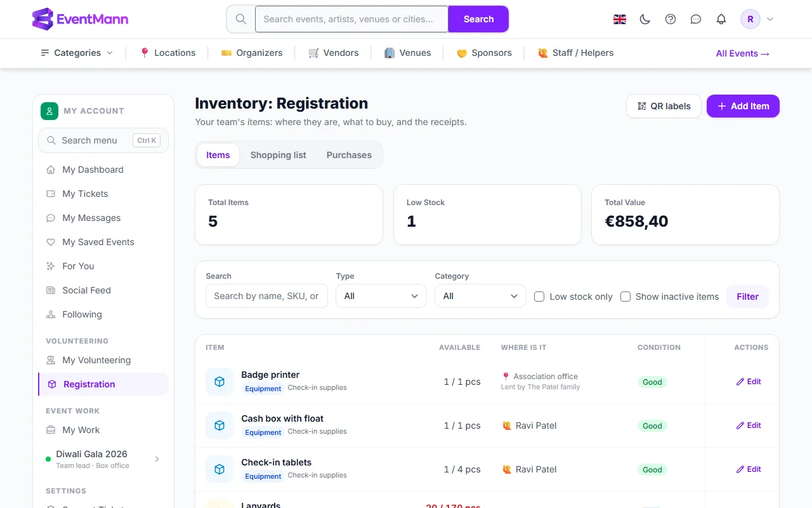812x508 pixels.
Task: Open the help question mark icon
Action: [671, 19]
